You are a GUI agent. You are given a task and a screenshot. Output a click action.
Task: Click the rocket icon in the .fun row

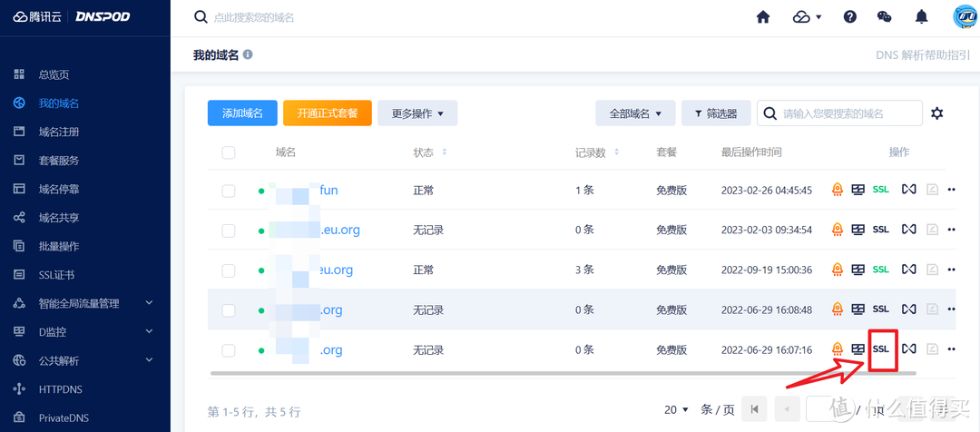[838, 191]
